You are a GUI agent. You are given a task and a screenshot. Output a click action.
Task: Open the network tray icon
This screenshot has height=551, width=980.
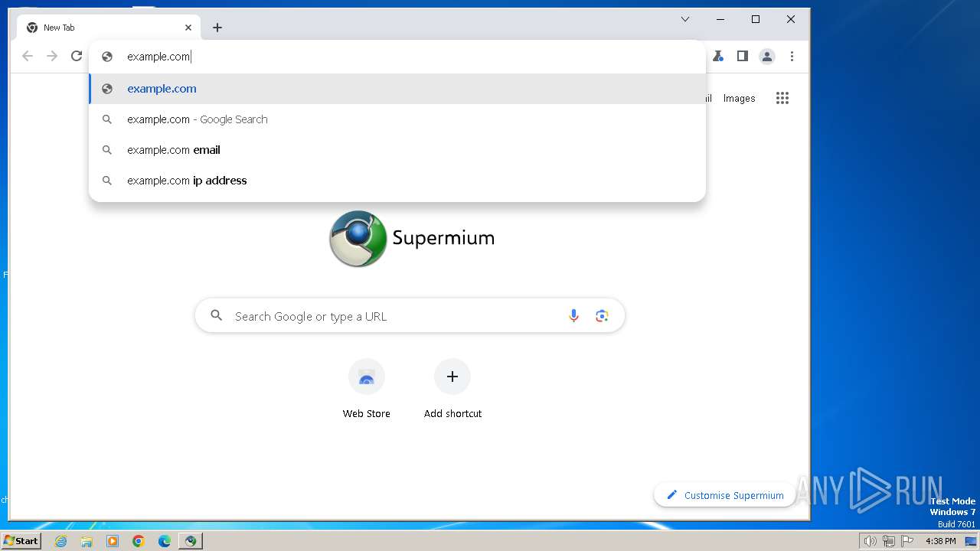(889, 541)
